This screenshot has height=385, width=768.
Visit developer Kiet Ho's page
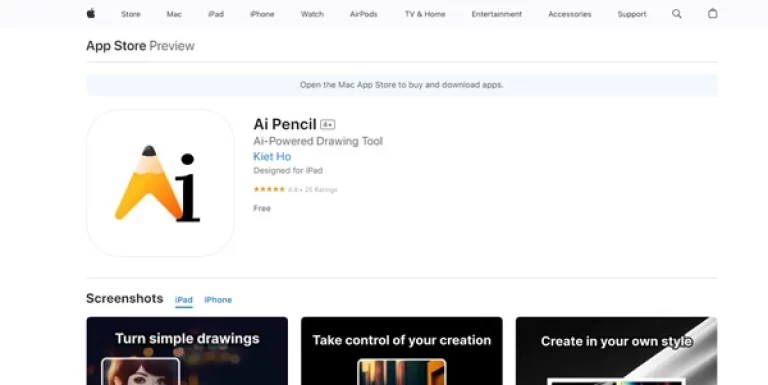point(272,156)
